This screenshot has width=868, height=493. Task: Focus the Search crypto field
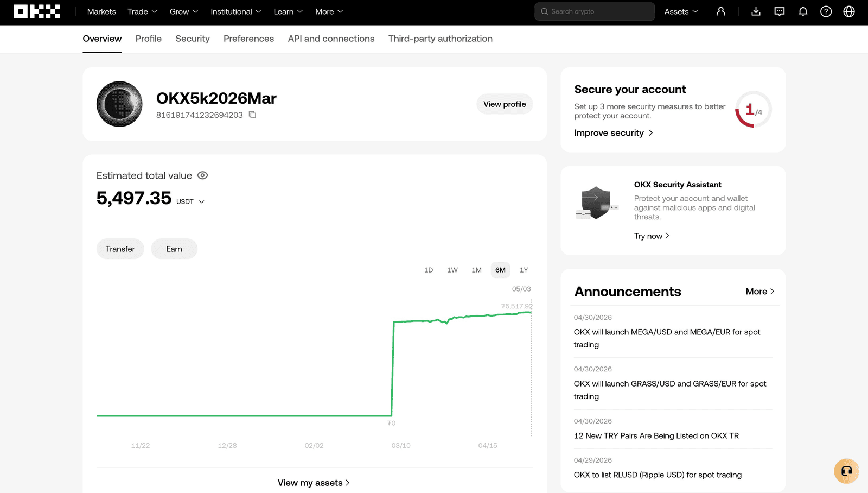pos(595,11)
